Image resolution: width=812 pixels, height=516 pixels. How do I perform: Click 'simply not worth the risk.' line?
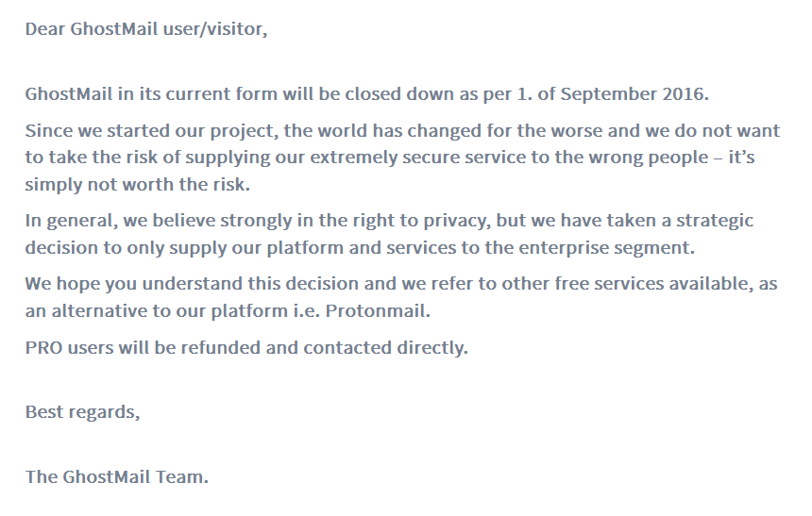(x=138, y=184)
